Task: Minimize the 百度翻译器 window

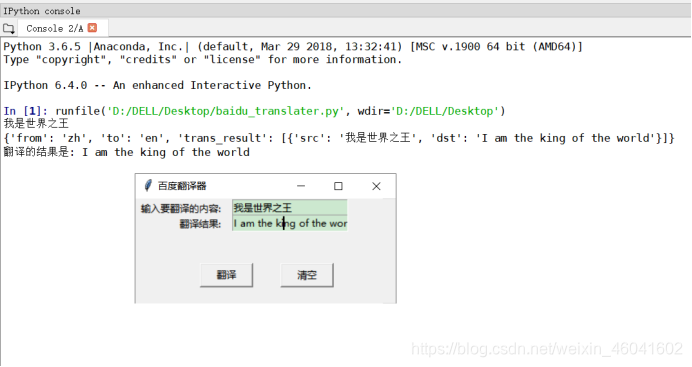Action: coord(301,186)
